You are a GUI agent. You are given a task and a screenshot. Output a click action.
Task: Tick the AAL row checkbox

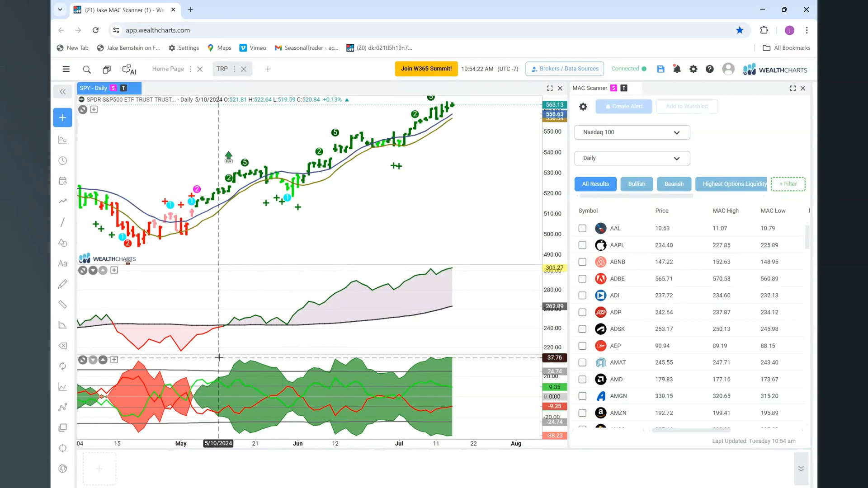coord(582,229)
